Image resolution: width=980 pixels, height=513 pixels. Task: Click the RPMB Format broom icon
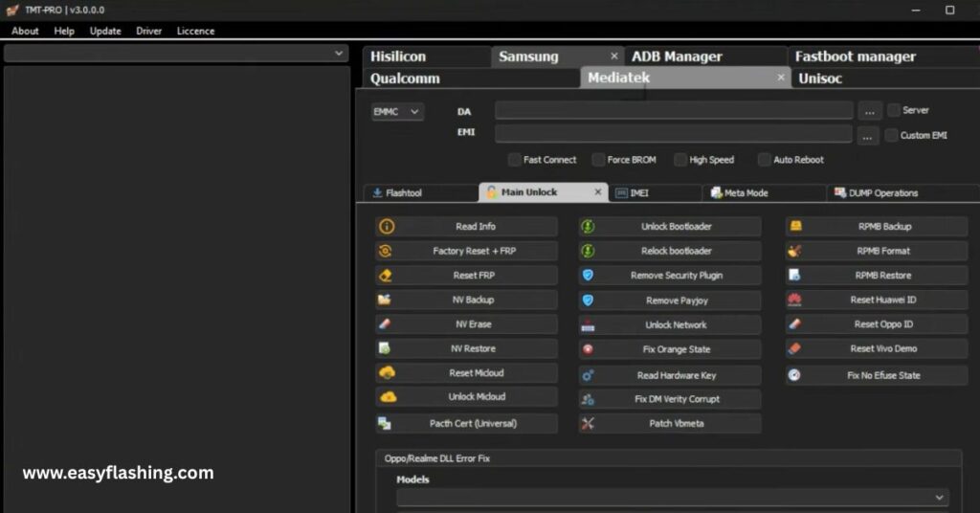coord(794,251)
